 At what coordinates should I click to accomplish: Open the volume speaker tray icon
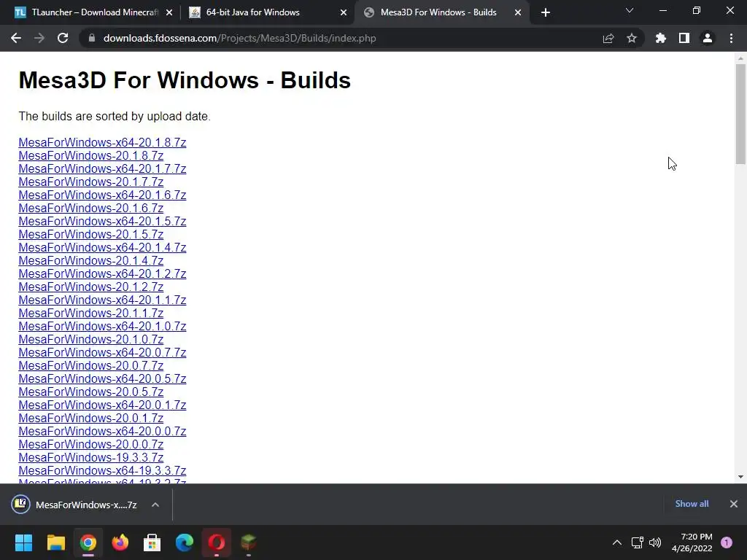click(x=655, y=542)
